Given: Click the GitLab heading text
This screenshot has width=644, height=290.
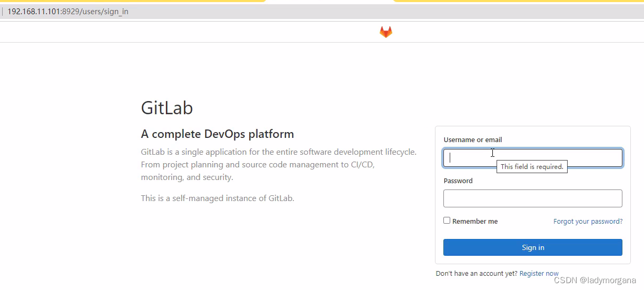Looking at the screenshot, I should click(x=167, y=108).
